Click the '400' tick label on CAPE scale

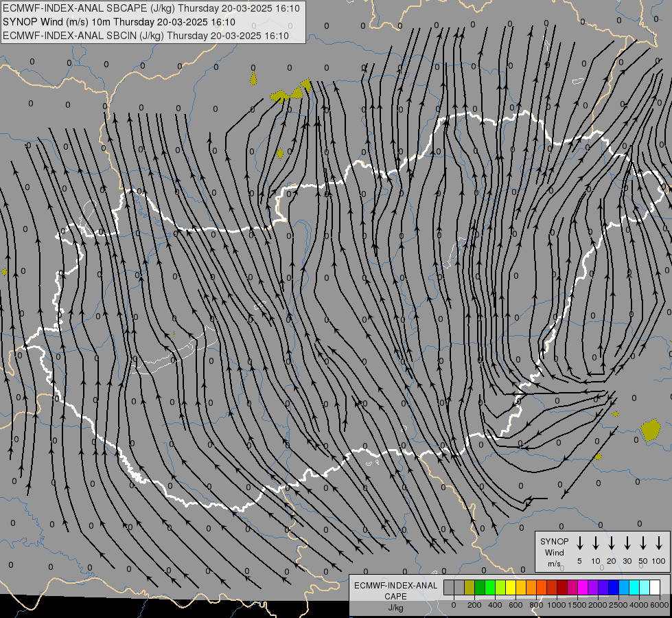(x=495, y=605)
